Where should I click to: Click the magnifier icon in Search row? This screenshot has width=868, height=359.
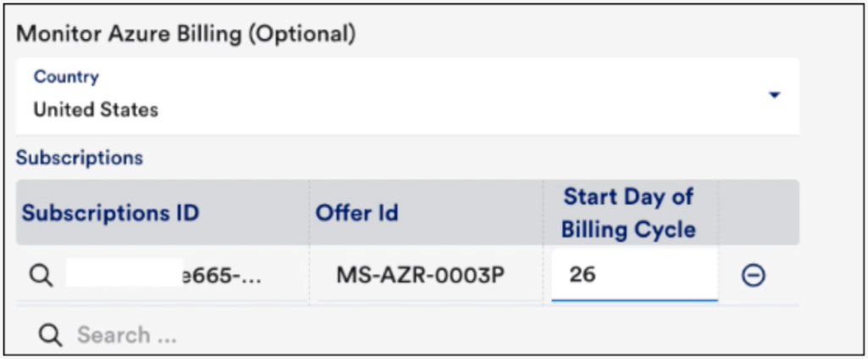50,334
